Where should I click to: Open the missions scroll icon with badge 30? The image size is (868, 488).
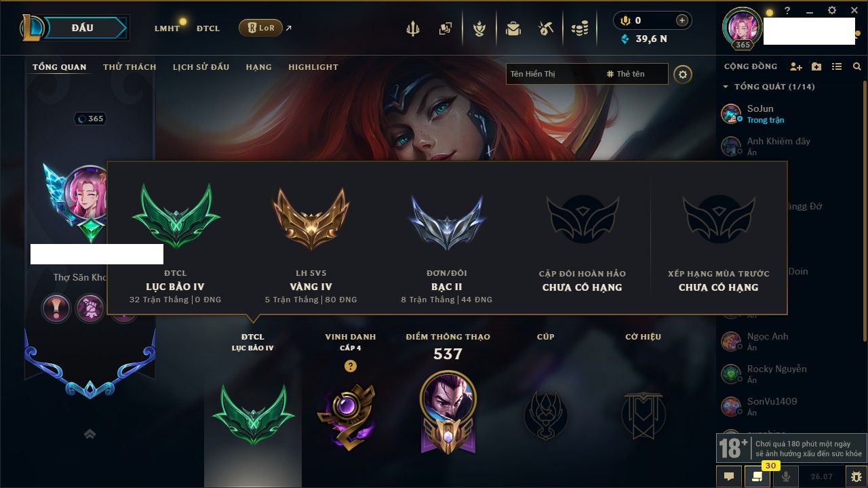(x=757, y=476)
